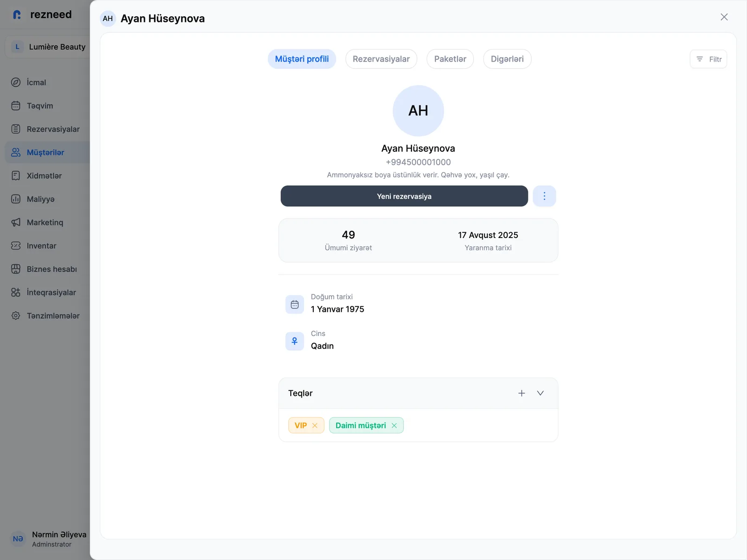Click the Nərmin Əliyeva user profile

(49, 539)
